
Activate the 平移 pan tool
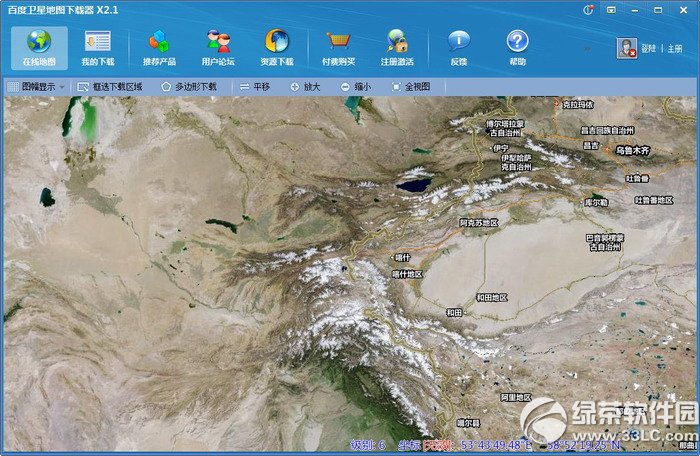click(255, 87)
